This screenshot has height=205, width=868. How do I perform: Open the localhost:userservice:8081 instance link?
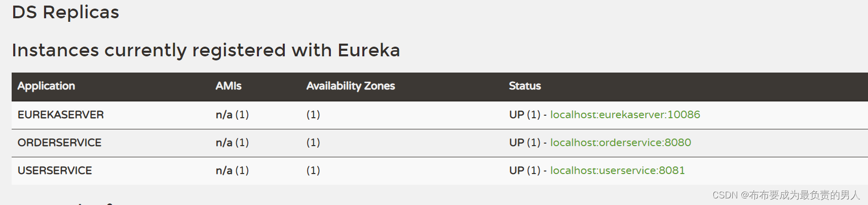pyautogui.click(x=617, y=170)
